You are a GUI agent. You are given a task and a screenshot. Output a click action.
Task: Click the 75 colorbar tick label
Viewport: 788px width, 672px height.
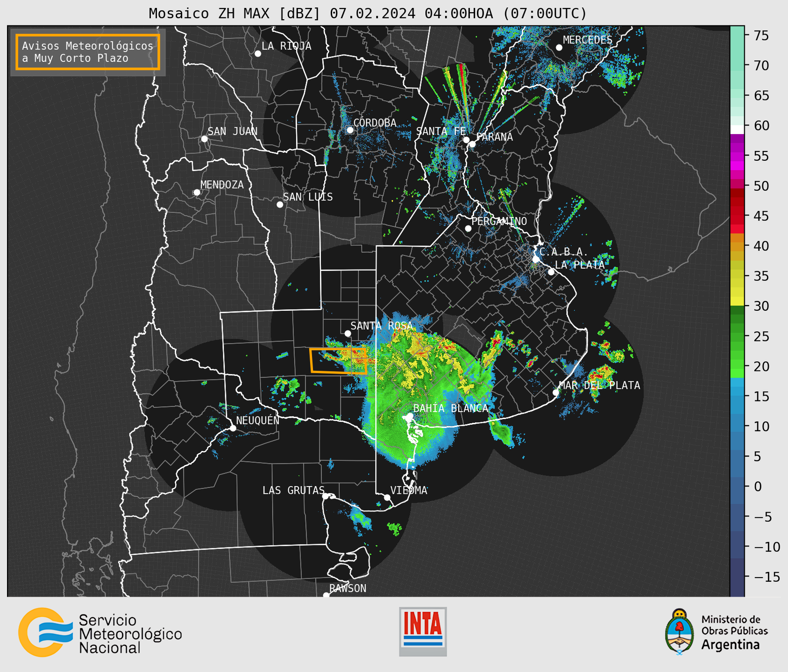point(761,36)
